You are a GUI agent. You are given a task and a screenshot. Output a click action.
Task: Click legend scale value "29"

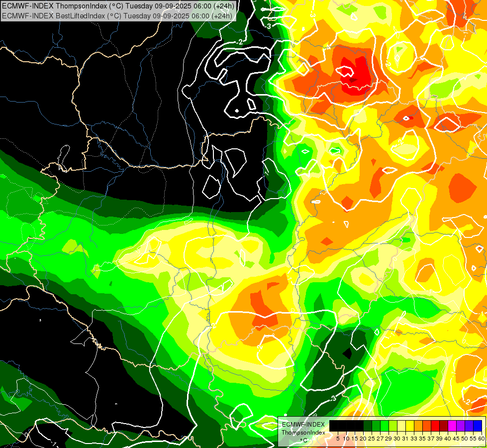point(389,439)
